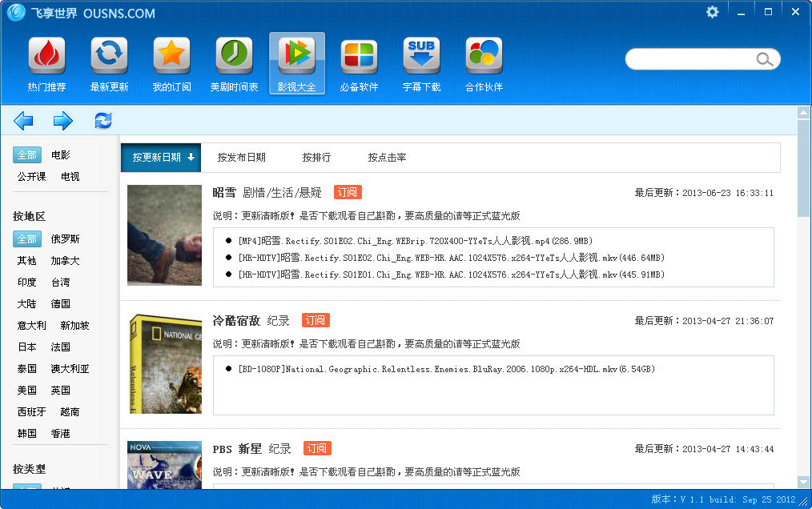Select 全部 above 公开课 in the top filter
This screenshot has width=812, height=509.
point(27,154)
